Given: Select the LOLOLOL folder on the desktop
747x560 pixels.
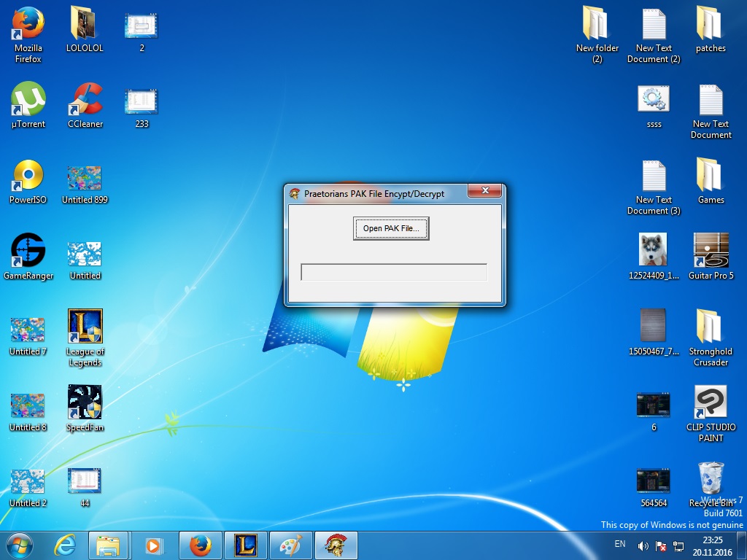Looking at the screenshot, I should click(x=85, y=29).
